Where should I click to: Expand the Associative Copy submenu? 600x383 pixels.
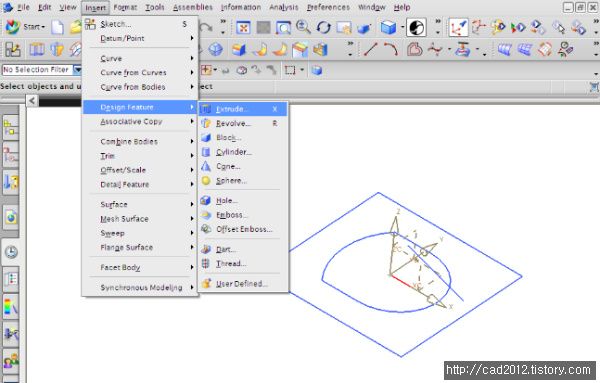click(140, 122)
